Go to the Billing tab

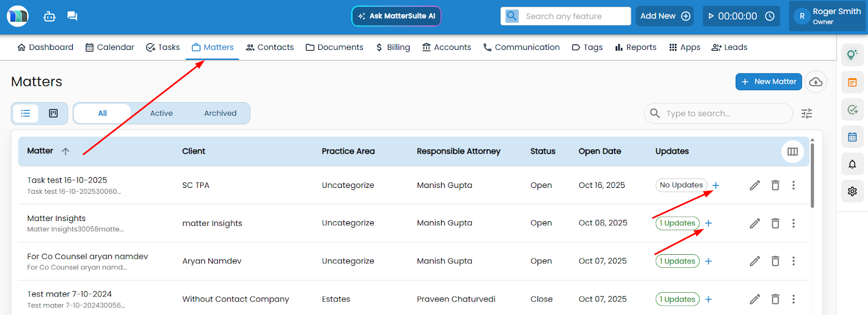coord(393,47)
